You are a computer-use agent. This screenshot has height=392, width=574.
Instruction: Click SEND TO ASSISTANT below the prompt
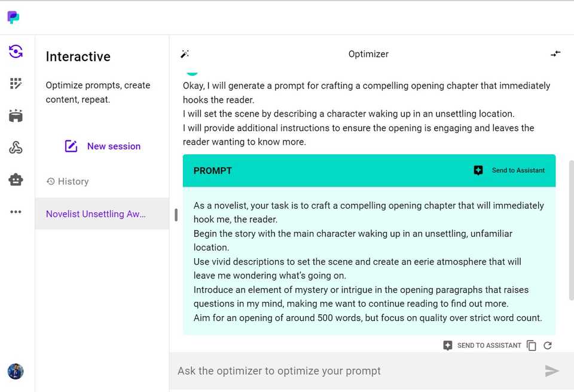[482, 345]
